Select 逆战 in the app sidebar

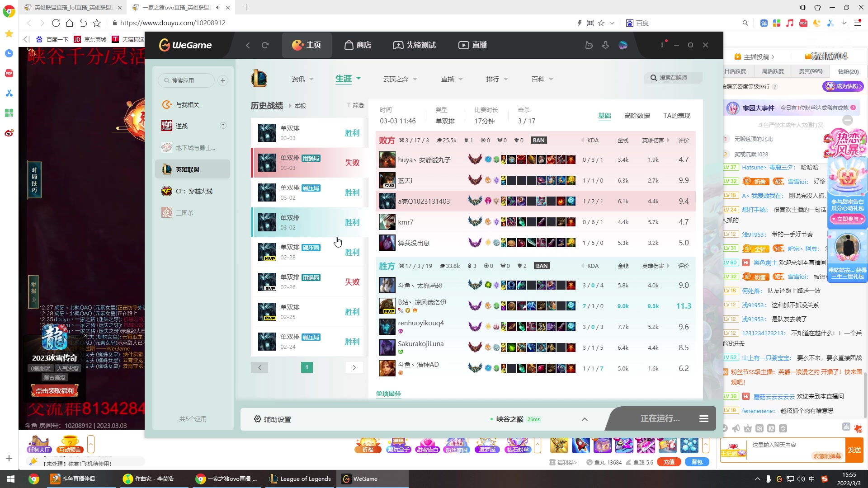click(182, 126)
